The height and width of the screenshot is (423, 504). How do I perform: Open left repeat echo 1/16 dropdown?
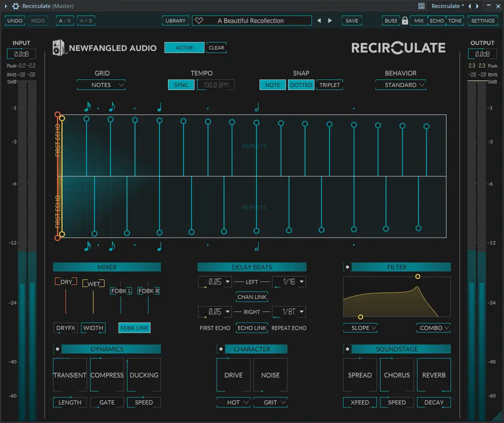tap(289, 282)
